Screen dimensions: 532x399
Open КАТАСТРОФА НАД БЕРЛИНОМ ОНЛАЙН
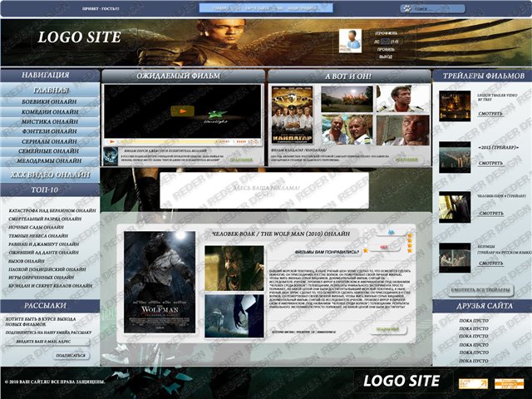[x=52, y=210]
